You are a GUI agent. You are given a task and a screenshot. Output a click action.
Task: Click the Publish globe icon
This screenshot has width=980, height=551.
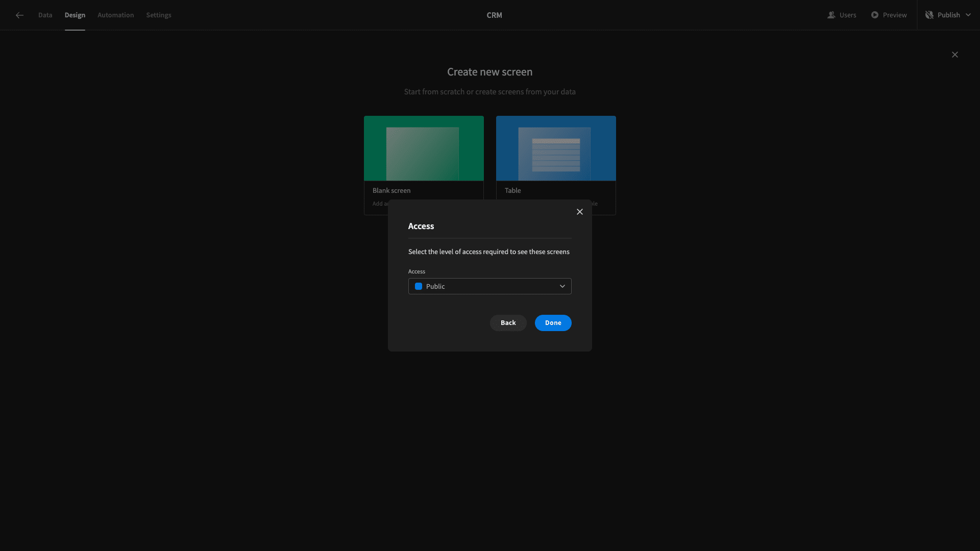929,15
